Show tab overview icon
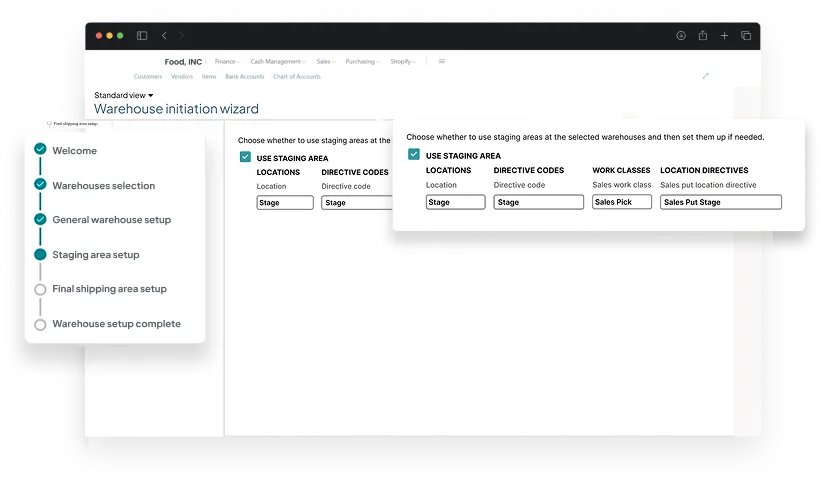Image resolution: width=822 pixels, height=487 pixels. (x=745, y=36)
